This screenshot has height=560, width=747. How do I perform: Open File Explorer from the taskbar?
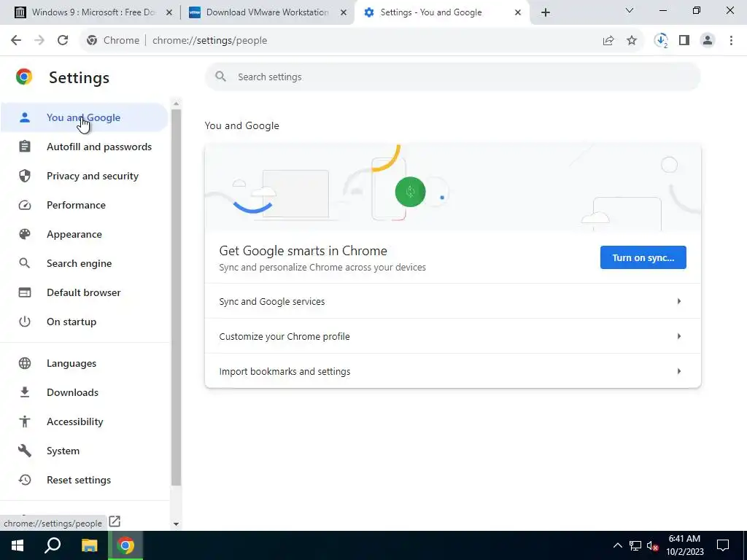point(89,545)
